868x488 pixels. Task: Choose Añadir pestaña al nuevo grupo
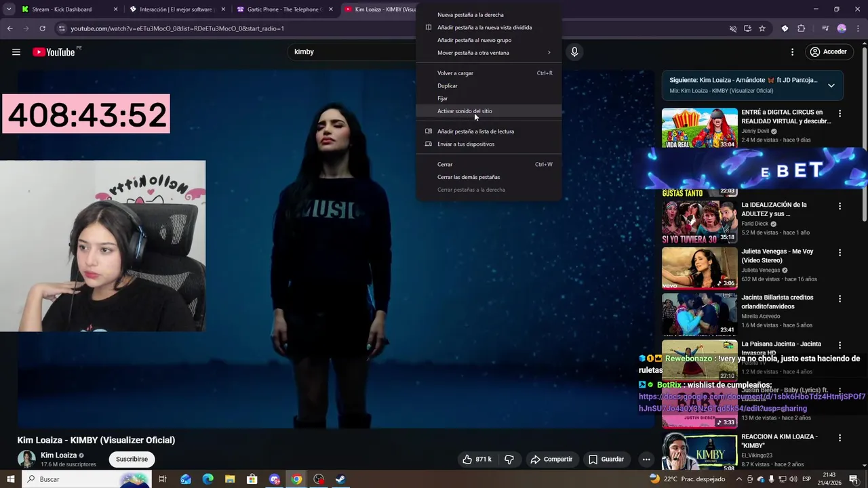[x=489, y=40]
